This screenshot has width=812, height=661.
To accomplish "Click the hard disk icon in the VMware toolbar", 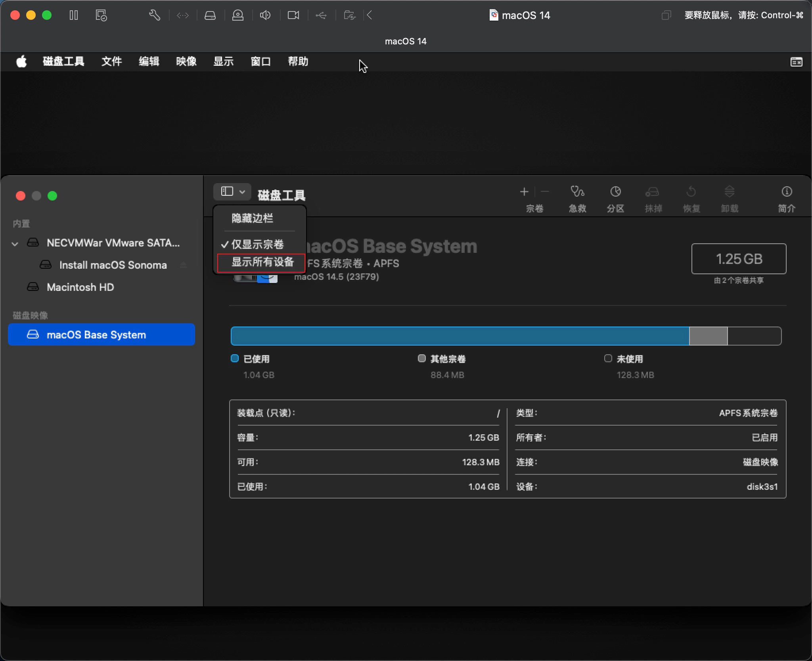I will (x=210, y=15).
